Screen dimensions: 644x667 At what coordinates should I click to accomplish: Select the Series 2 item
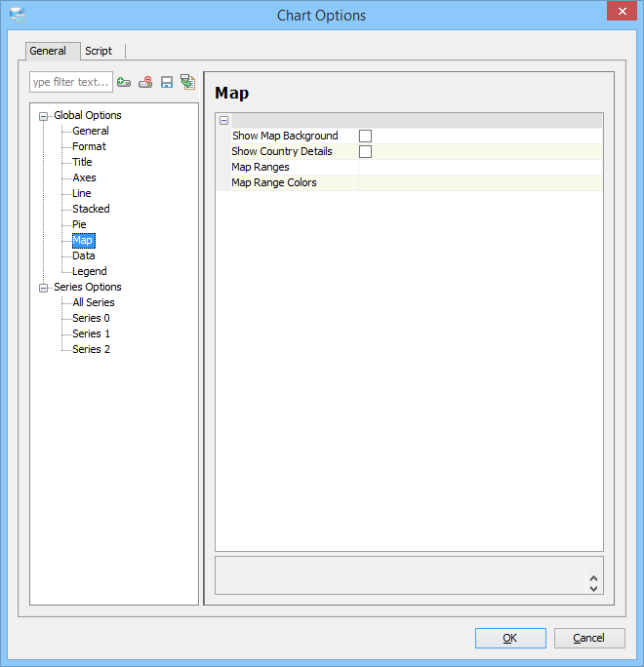[x=91, y=350]
